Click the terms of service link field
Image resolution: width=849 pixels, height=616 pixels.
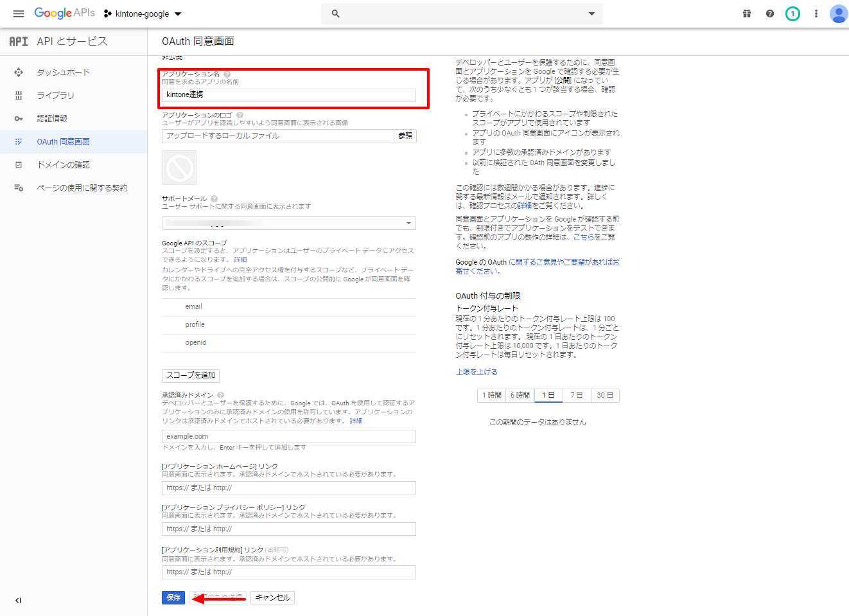(289, 572)
